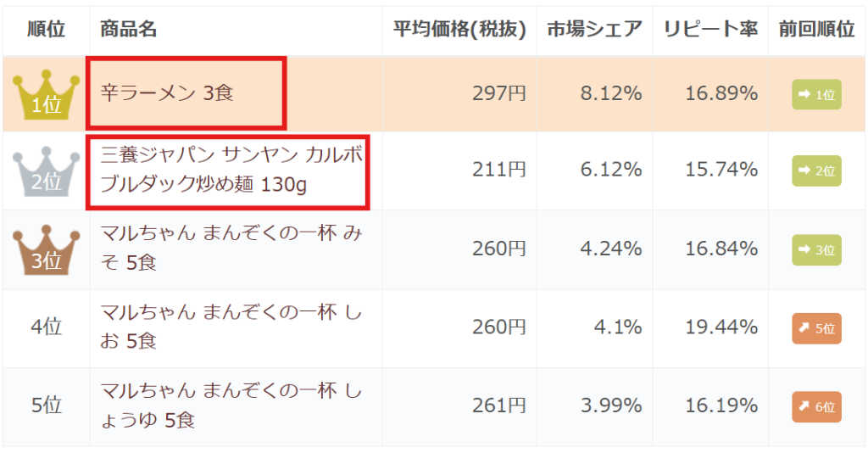The width and height of the screenshot is (868, 453).
Task: Click the silver crown 2位 icon
Action: 46,171
